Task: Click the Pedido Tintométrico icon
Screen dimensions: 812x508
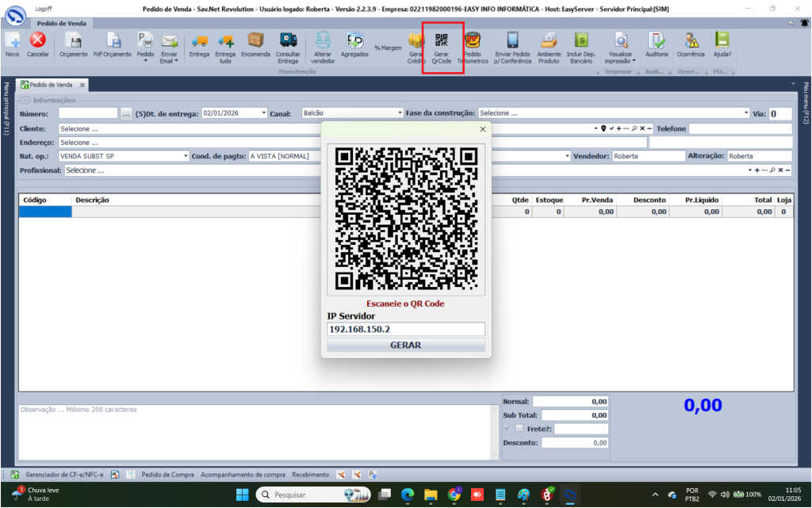Action: tap(473, 40)
